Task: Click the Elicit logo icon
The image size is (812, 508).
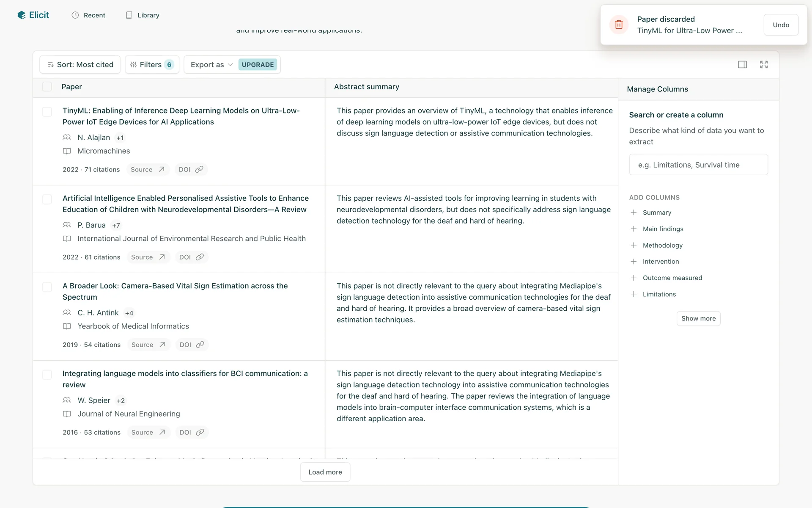Action: [22, 15]
